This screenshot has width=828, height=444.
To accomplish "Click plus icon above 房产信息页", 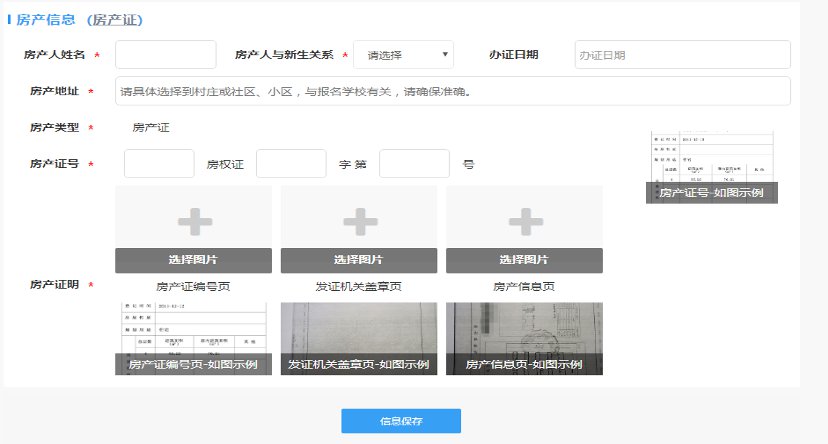I will (x=524, y=220).
